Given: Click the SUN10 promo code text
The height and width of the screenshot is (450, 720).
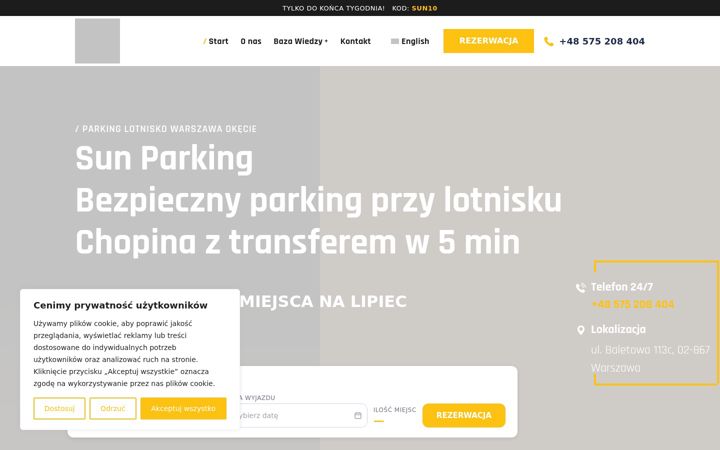Looking at the screenshot, I should (424, 8).
